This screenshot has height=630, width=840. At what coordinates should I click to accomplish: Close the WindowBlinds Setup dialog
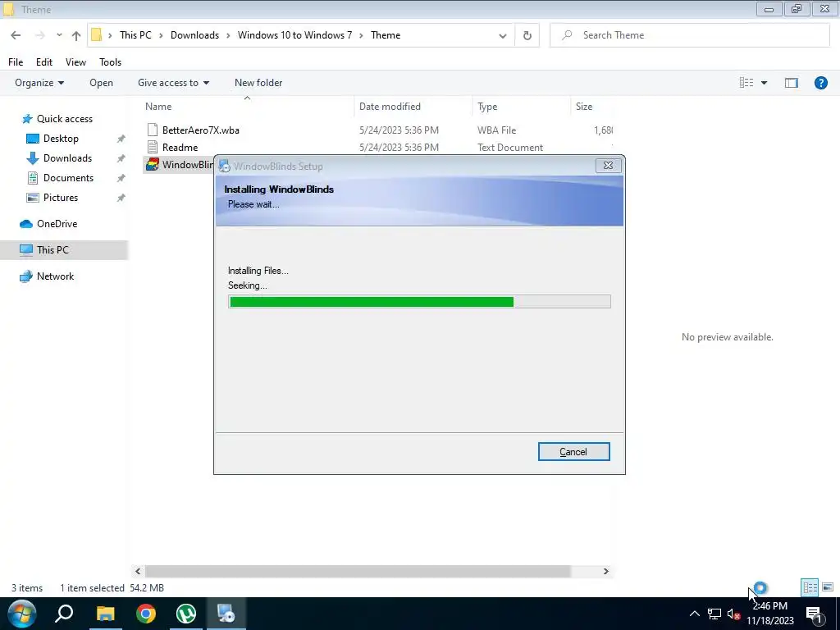point(608,166)
